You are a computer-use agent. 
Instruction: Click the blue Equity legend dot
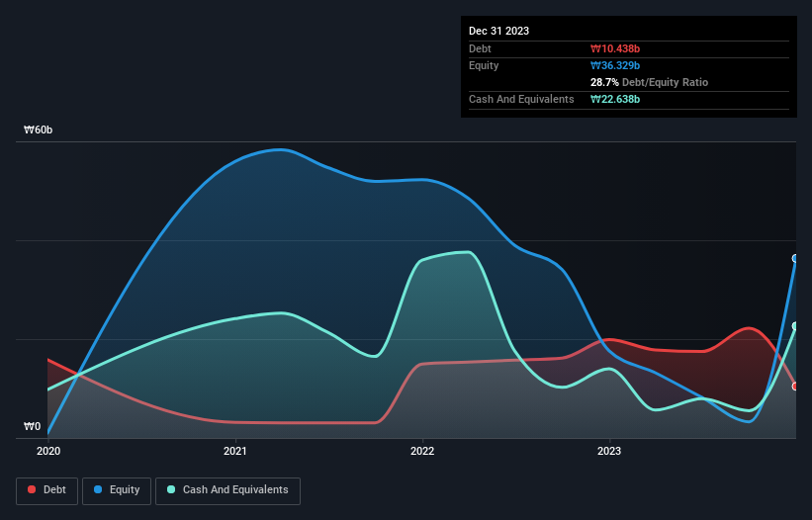(x=98, y=489)
